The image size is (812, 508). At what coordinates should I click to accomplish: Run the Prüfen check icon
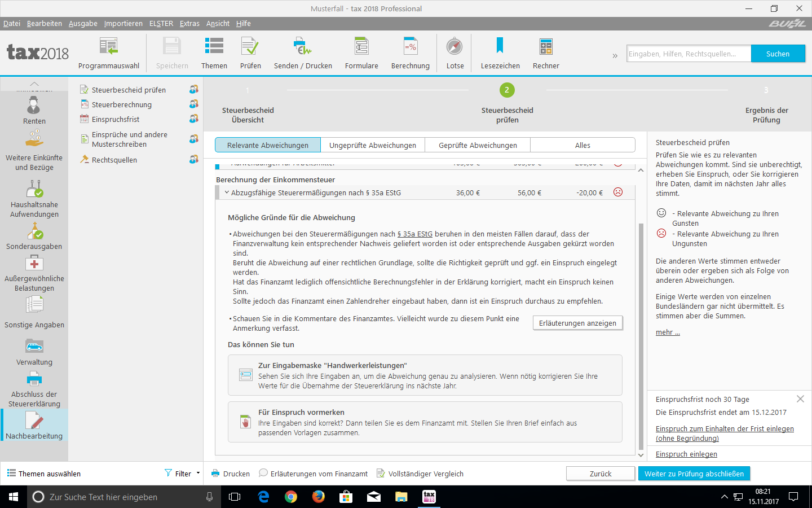coord(250,46)
